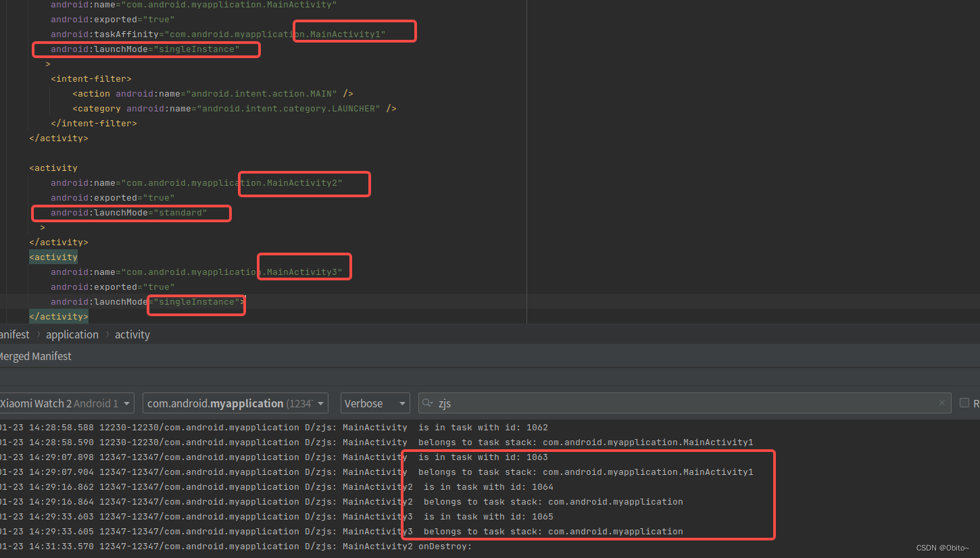
Task: Click the opening <intent-filter> tag
Action: tap(91, 79)
